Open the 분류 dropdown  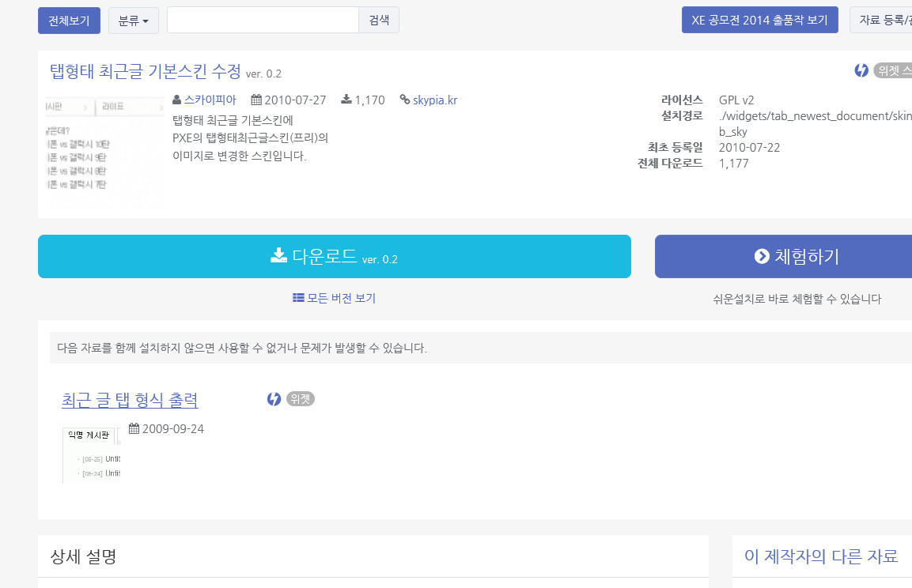(x=133, y=21)
